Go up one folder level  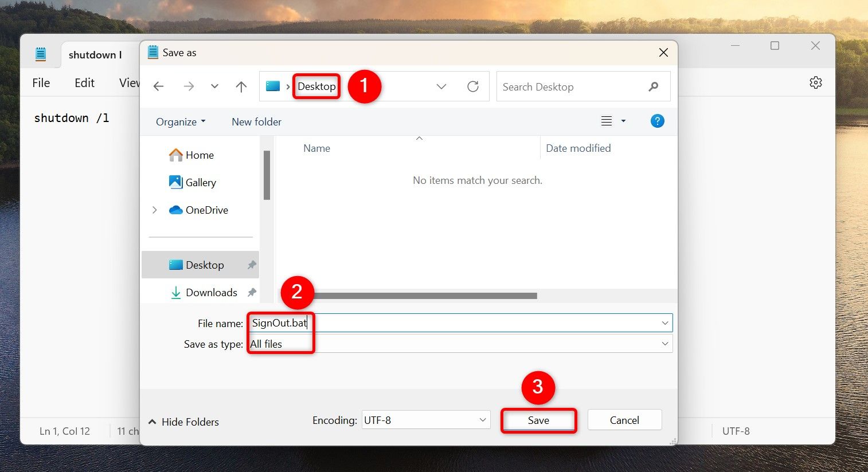click(241, 86)
